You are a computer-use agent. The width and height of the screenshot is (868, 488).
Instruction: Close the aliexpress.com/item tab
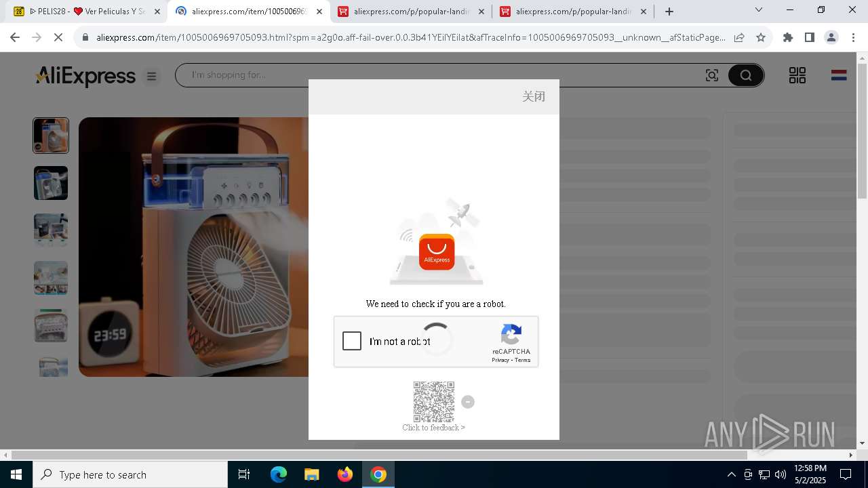click(x=319, y=12)
